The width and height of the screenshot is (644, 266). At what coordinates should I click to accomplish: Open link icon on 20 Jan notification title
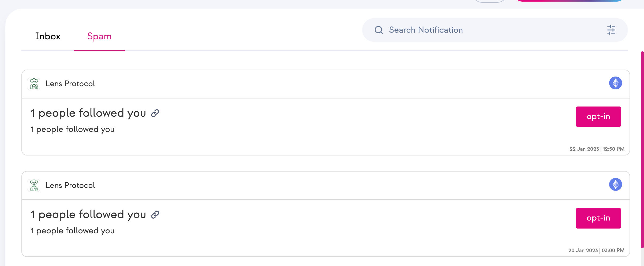coord(155,215)
